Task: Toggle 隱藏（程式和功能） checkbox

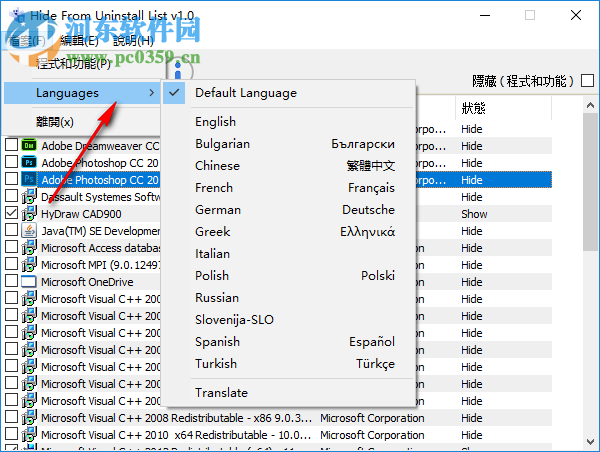Action: pyautogui.click(x=587, y=81)
